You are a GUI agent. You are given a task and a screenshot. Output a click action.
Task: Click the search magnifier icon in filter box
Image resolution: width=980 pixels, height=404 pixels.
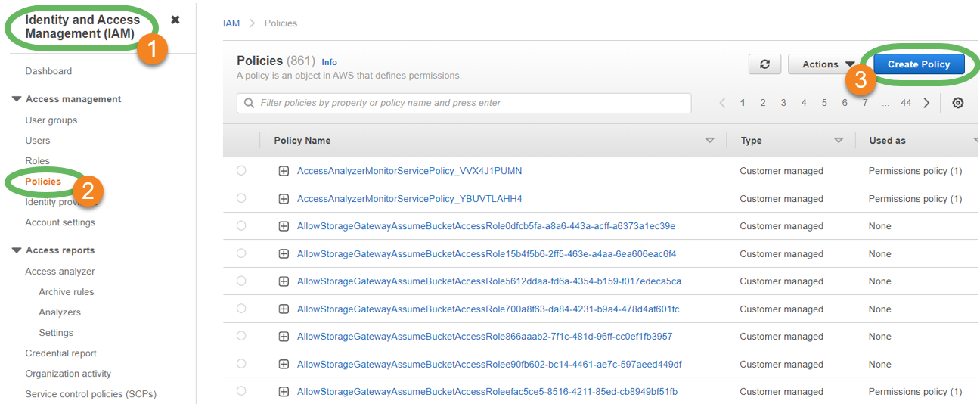(x=249, y=103)
